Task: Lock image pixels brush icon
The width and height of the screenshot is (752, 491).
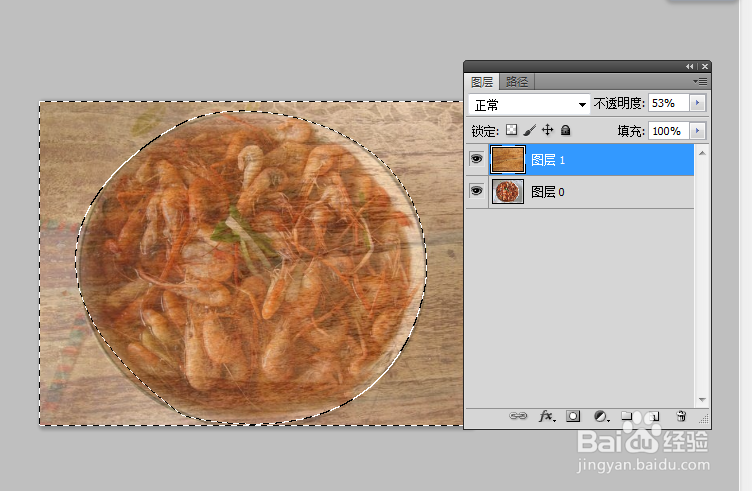Action: pyautogui.click(x=529, y=130)
